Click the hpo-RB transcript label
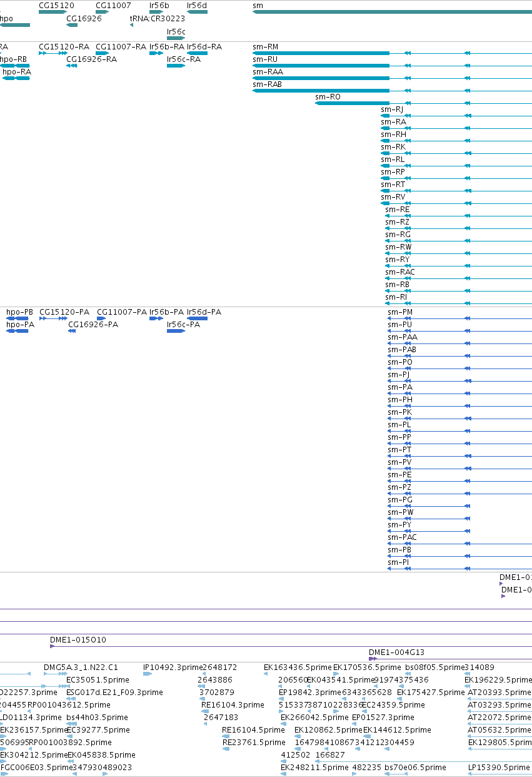 point(13,59)
